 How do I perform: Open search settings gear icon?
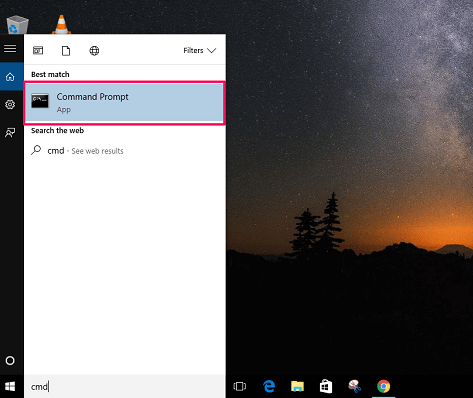click(10, 105)
